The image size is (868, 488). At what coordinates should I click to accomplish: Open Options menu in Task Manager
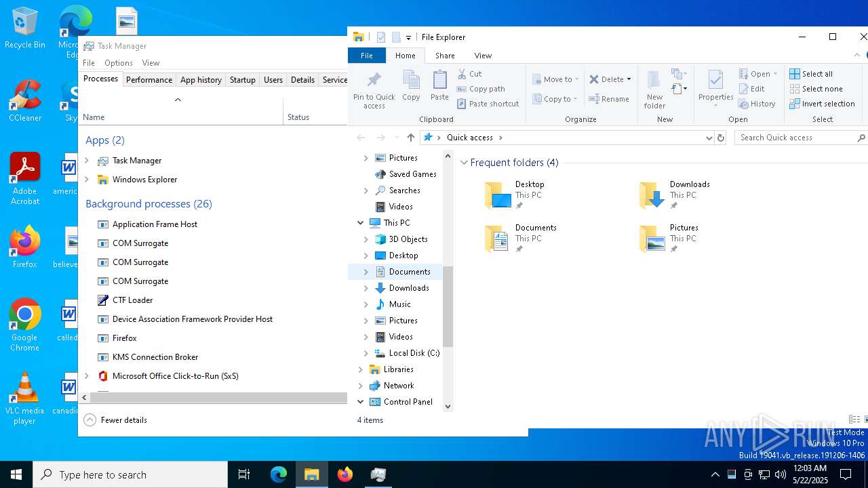coord(118,63)
